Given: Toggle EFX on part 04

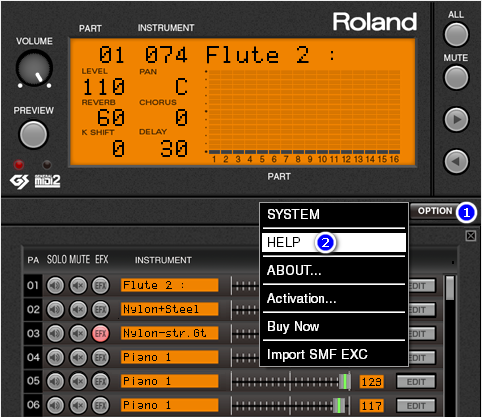Looking at the screenshot, I should (100, 357).
